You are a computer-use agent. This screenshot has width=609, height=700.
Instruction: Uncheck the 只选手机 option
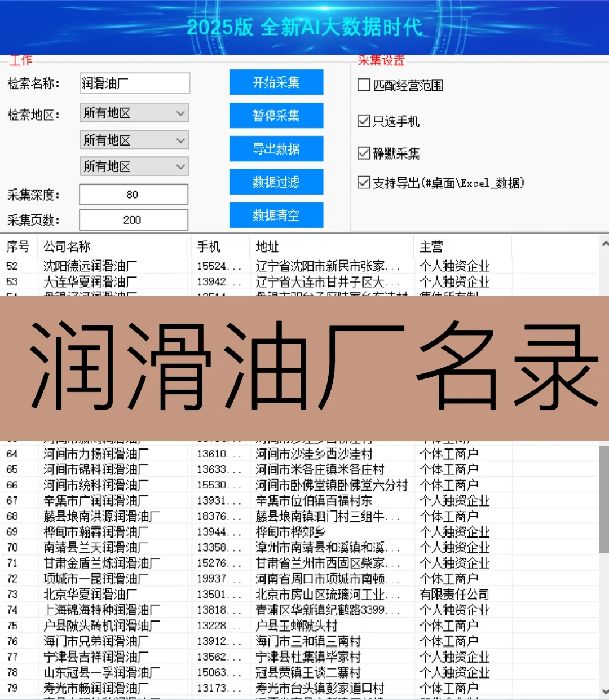click(x=364, y=120)
